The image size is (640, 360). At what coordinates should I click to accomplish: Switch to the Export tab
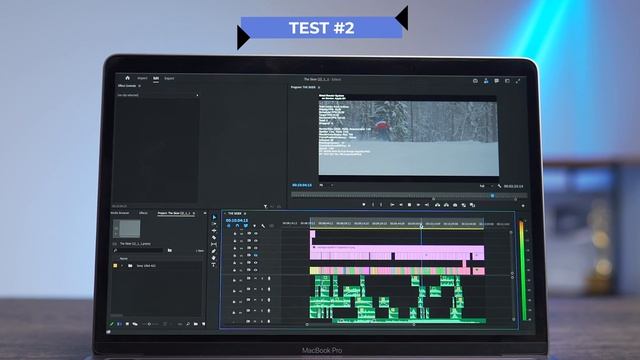point(169,78)
